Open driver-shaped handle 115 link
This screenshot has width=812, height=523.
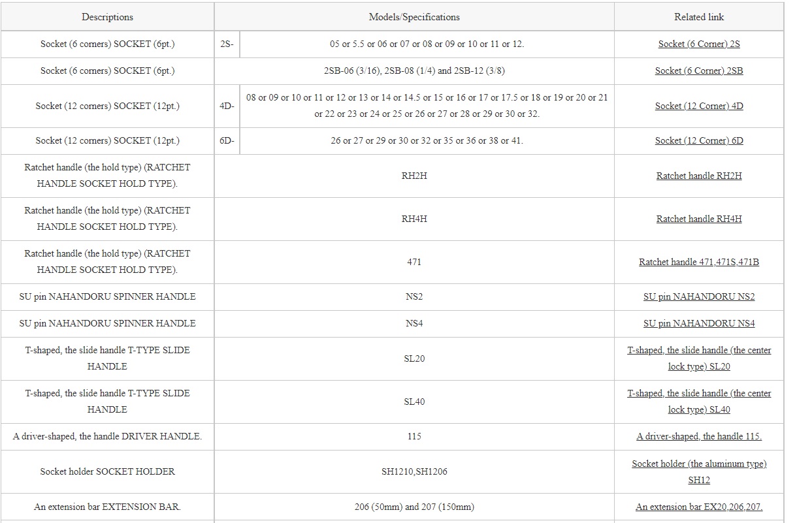point(699,436)
